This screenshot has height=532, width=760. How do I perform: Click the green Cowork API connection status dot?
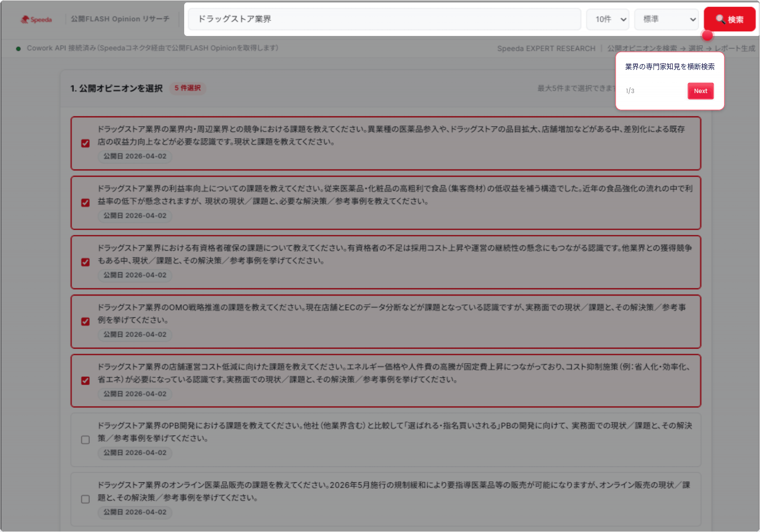point(18,49)
